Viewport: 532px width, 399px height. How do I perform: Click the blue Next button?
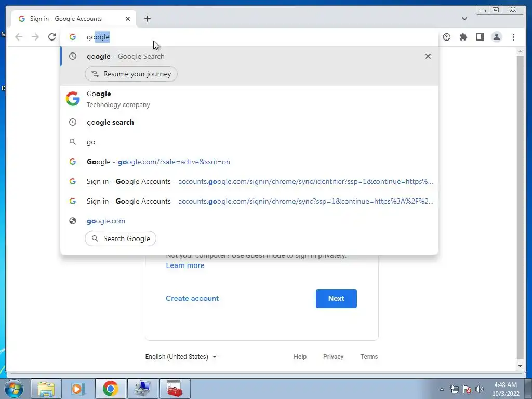click(x=336, y=299)
